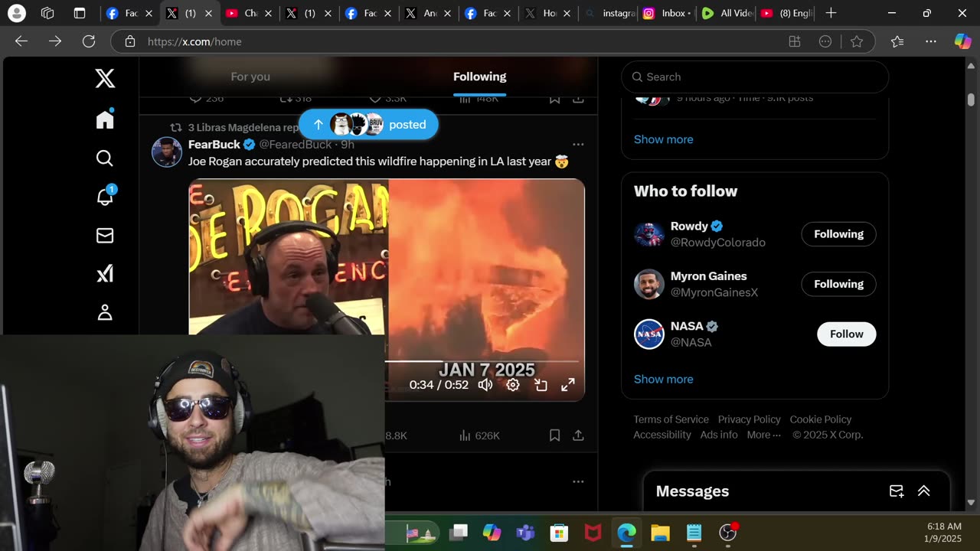
Task: Open Accessibility link
Action: pos(661,435)
